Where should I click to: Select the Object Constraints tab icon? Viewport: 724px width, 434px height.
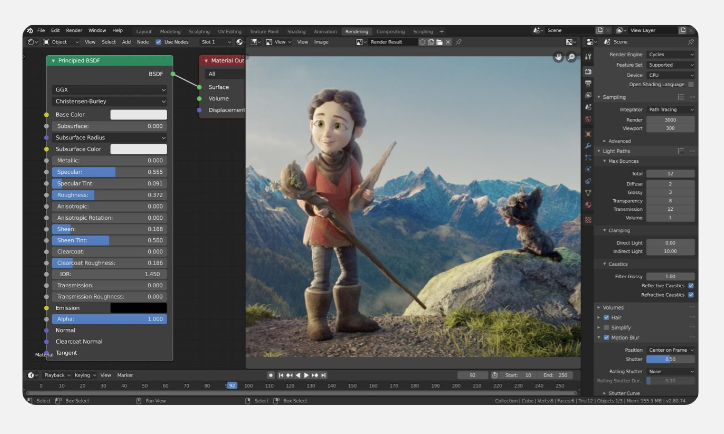click(588, 181)
